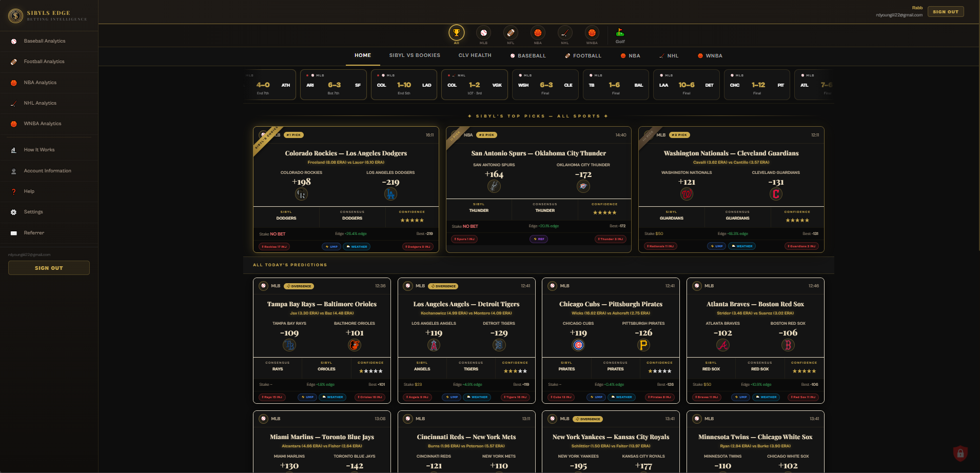Viewport: 980px width, 473px height.
Task: Click the Tampa Bay Rays team logo
Action: pyautogui.click(x=289, y=345)
